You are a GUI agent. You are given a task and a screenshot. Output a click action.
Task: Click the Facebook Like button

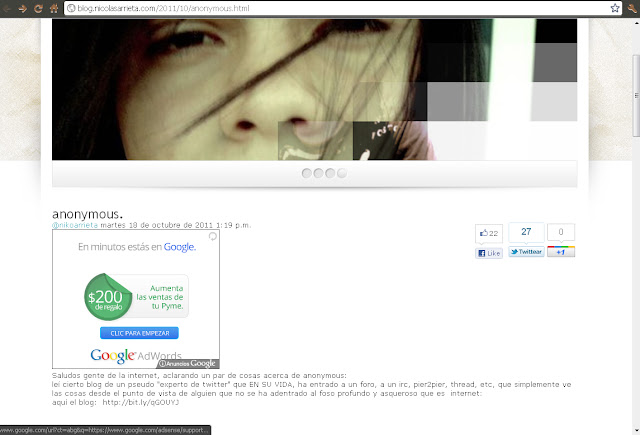(x=489, y=253)
